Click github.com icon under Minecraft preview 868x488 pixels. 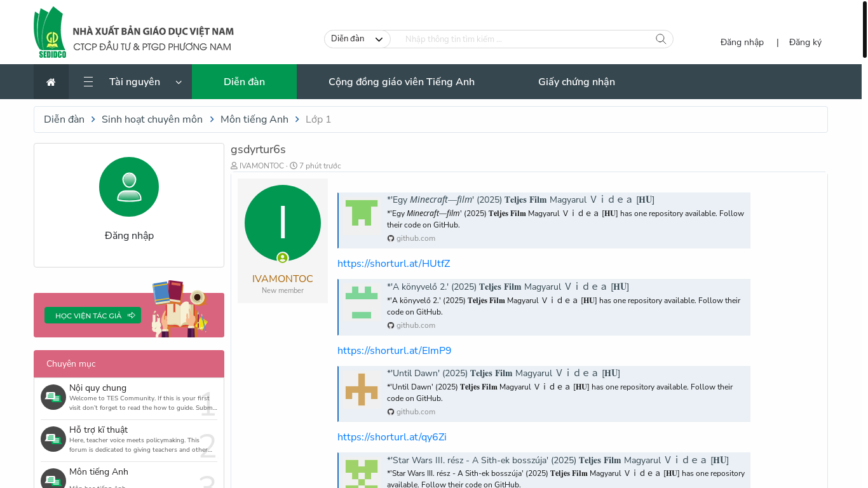tap(391, 238)
